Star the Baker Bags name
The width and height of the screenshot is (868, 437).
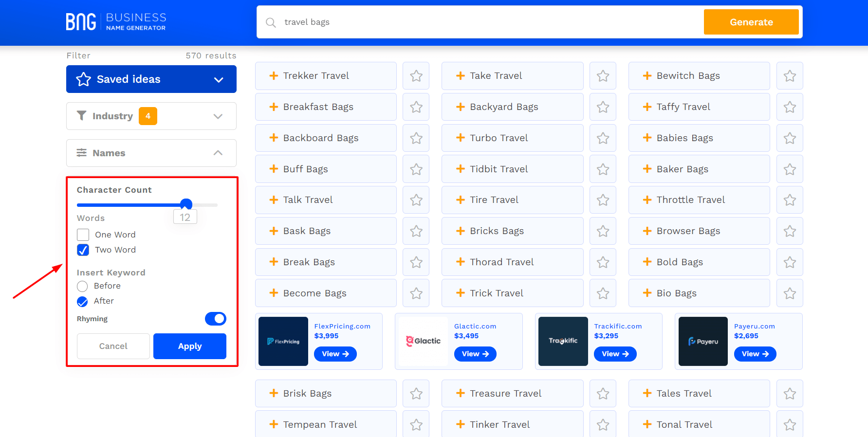click(x=790, y=169)
